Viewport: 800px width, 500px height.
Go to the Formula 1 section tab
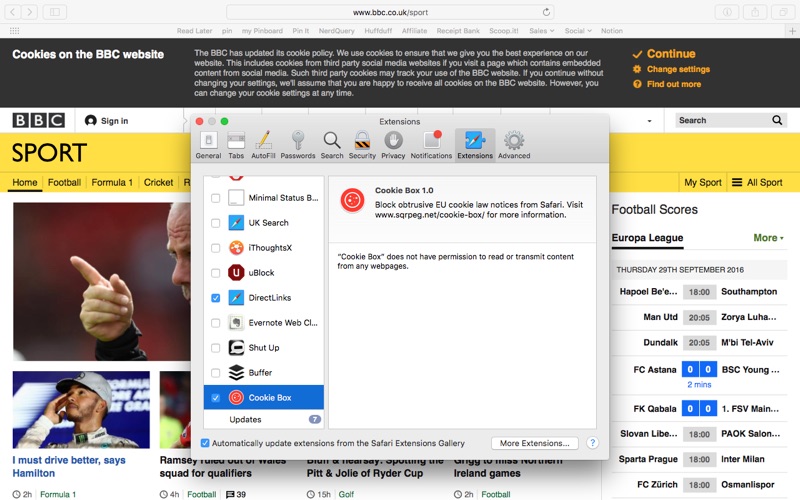click(x=112, y=182)
